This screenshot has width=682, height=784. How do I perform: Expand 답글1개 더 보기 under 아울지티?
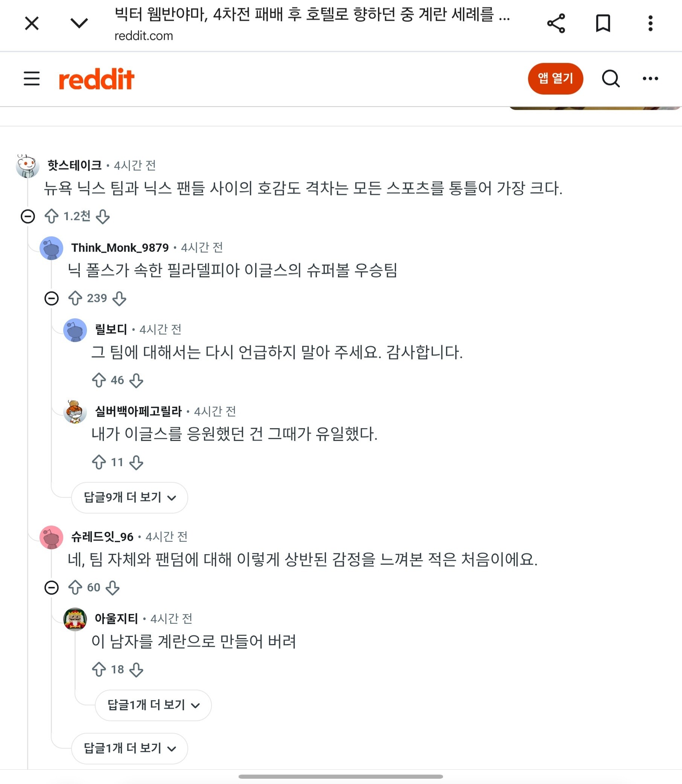point(153,705)
